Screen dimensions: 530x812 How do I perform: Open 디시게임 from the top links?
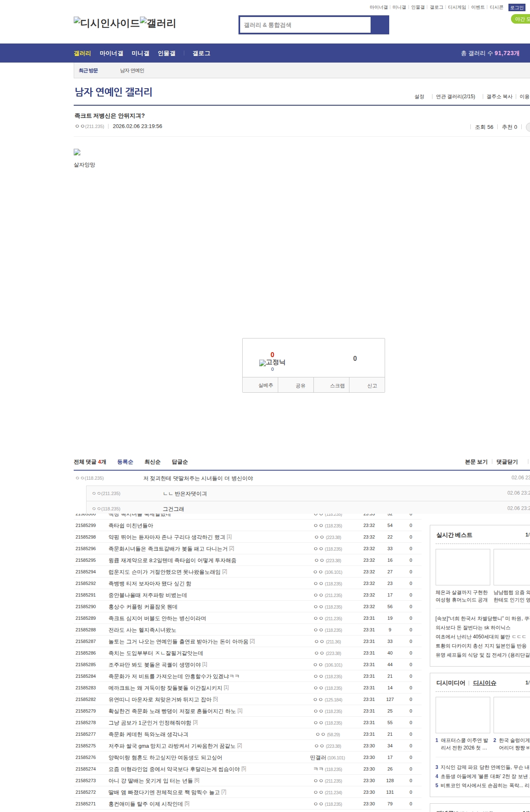(x=457, y=7)
